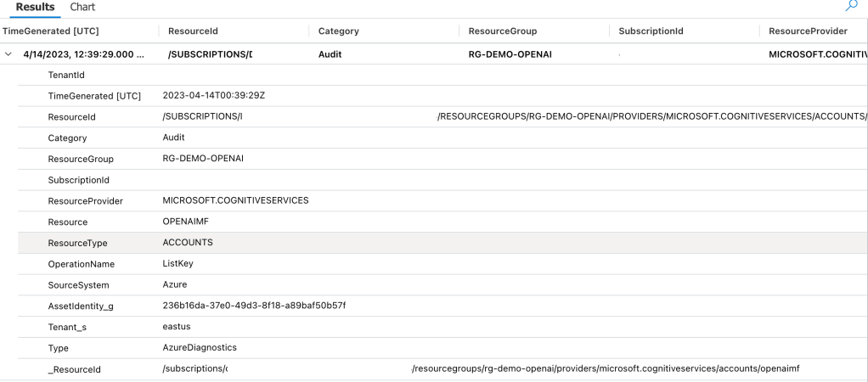Image resolution: width=868 pixels, height=382 pixels.
Task: Collapse the expanded 4/14/2023 log row
Action: point(9,53)
